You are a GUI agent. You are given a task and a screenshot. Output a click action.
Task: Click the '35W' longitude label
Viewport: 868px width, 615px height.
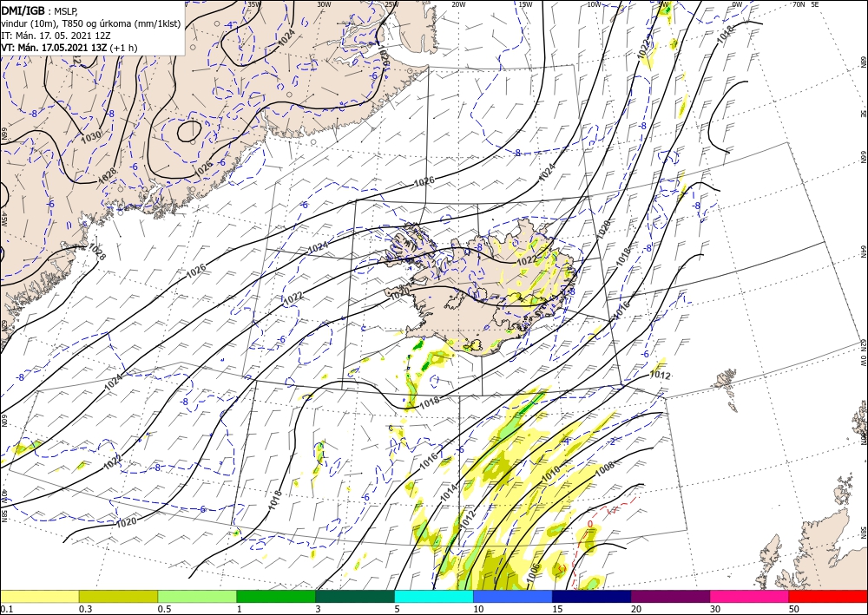pos(254,4)
